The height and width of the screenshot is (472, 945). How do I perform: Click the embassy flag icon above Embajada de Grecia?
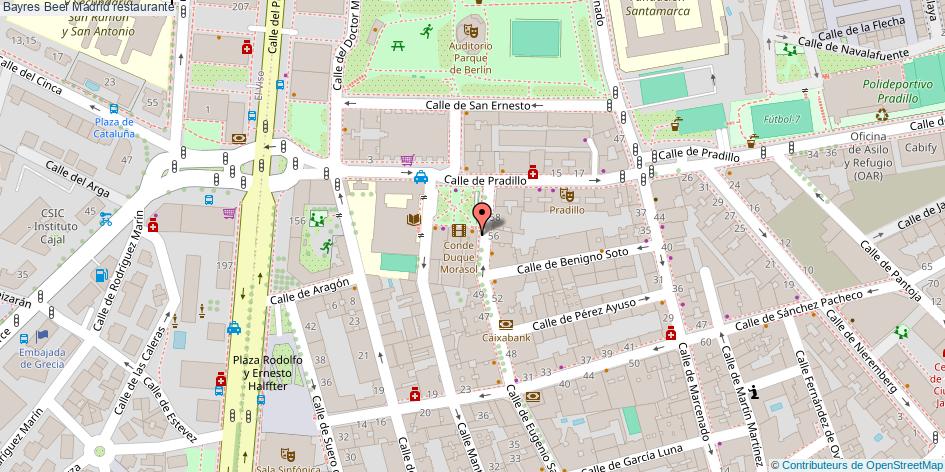42,335
